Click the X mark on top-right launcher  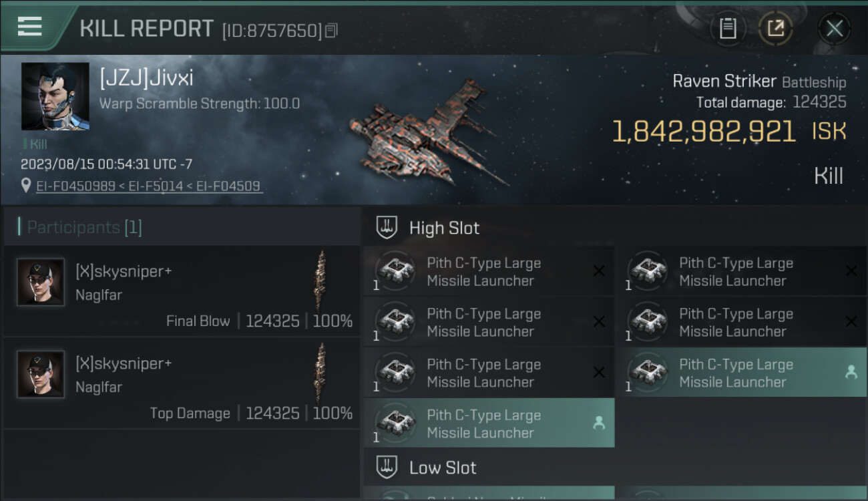coord(851,271)
